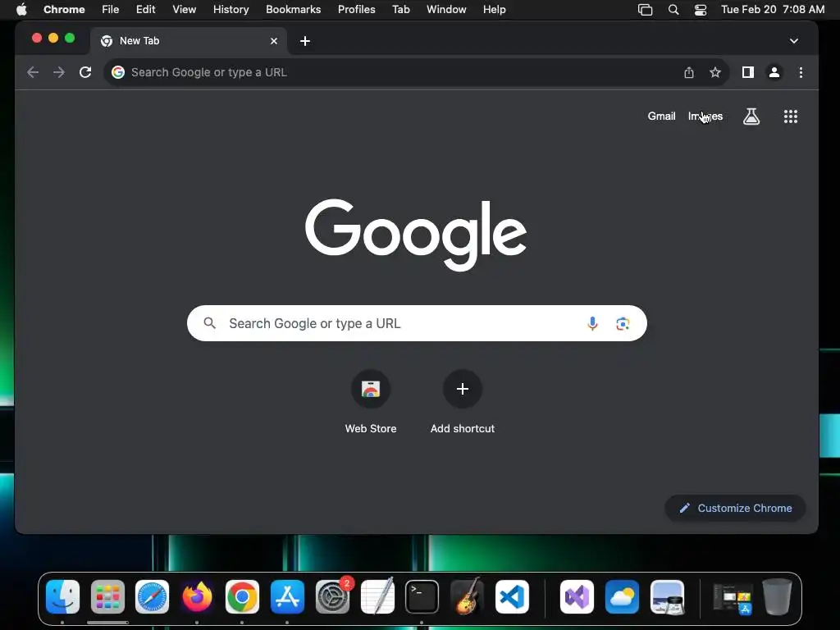Select the New Tab tab
Viewport: 840px width, 630px height.
point(189,41)
